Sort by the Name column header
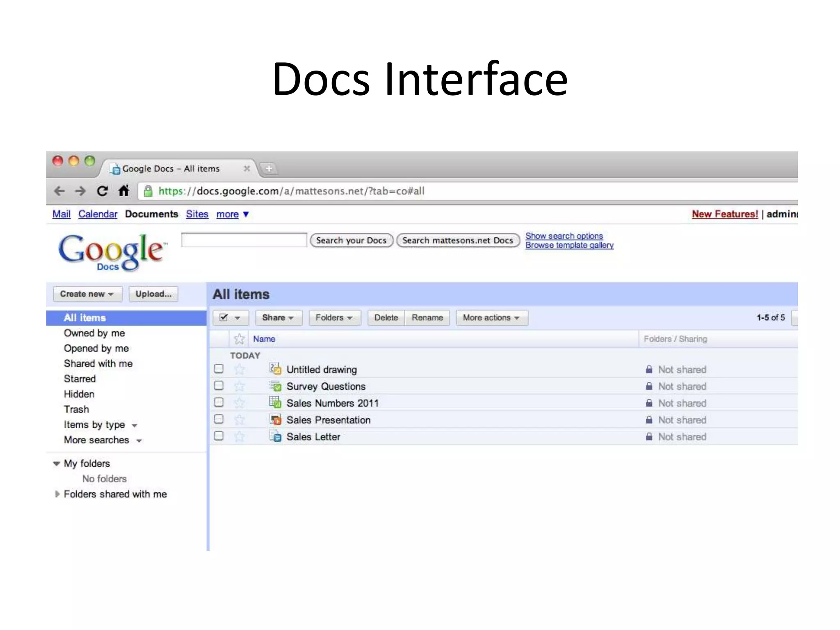 click(264, 339)
